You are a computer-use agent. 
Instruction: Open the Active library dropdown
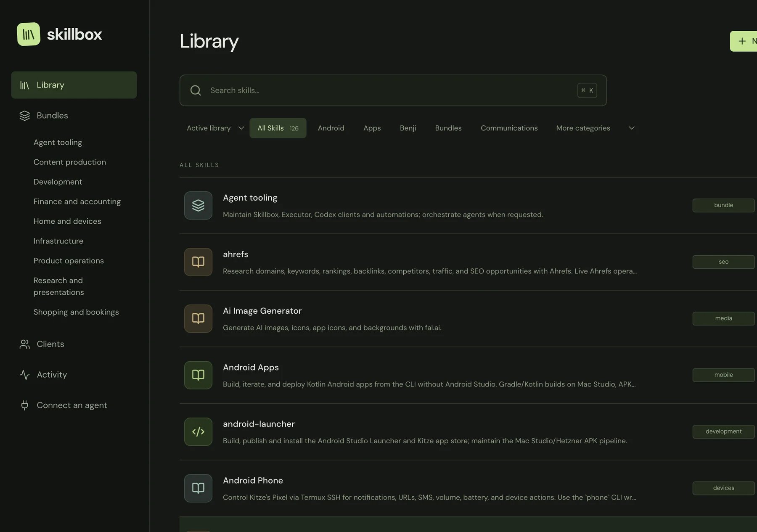point(215,128)
